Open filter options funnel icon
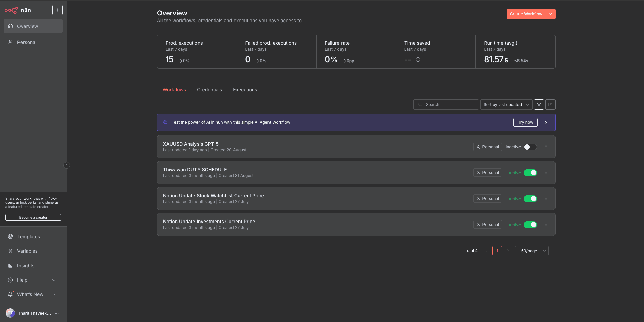The width and height of the screenshot is (644, 322). (539, 105)
